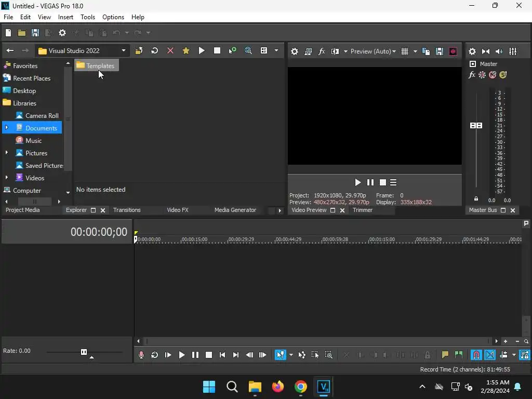Toggle Loop Playback in the transport bar
Image resolution: width=532 pixels, height=399 pixels.
click(x=154, y=355)
